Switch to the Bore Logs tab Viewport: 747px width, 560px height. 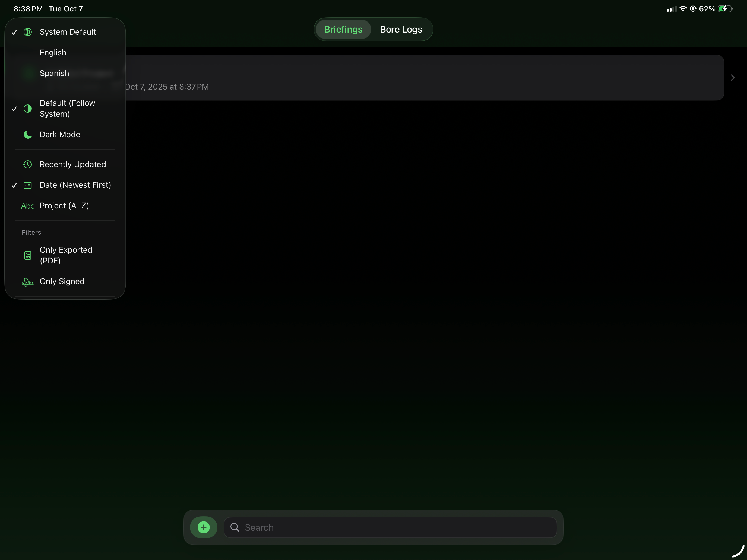pos(401,29)
